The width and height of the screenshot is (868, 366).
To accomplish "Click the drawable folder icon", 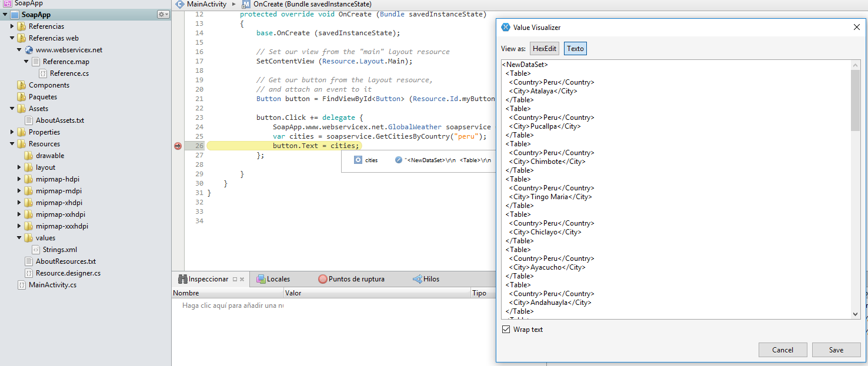I will [x=29, y=156].
